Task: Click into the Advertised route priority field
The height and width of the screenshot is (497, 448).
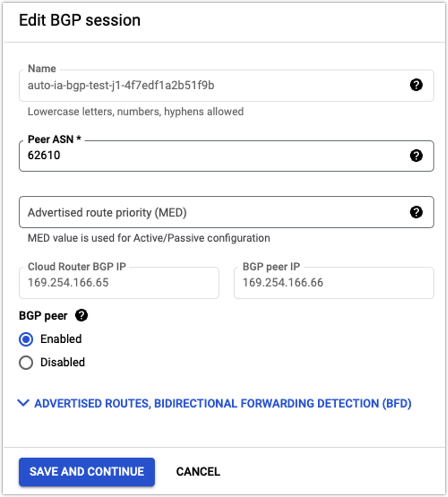Action: click(x=226, y=212)
